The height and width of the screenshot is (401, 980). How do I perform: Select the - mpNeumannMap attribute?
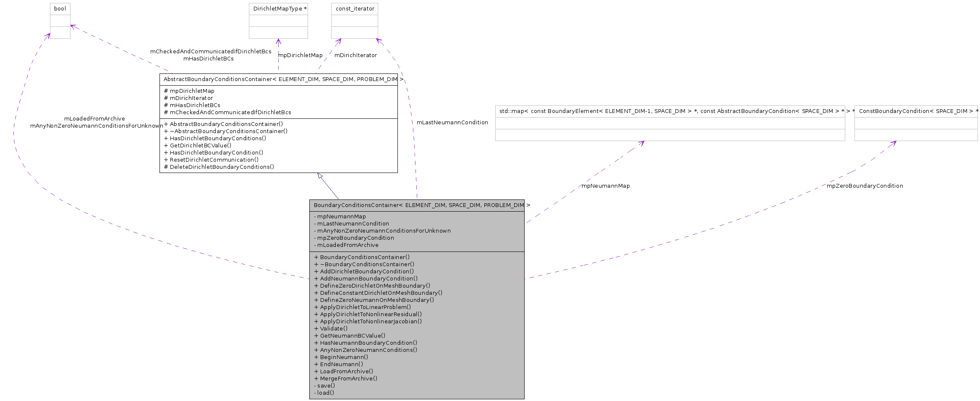pyautogui.click(x=340, y=217)
